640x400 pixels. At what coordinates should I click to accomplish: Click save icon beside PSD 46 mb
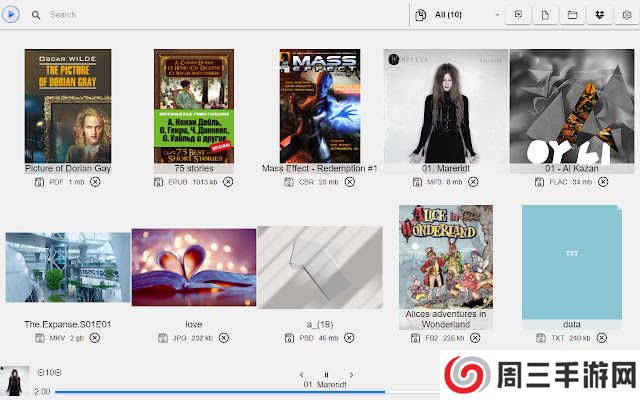point(289,338)
